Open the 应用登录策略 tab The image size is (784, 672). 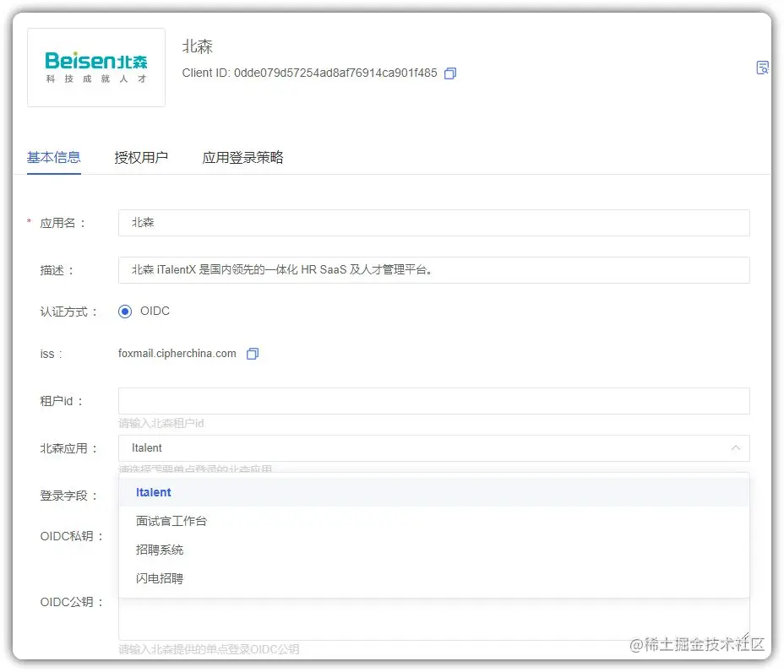(x=242, y=157)
